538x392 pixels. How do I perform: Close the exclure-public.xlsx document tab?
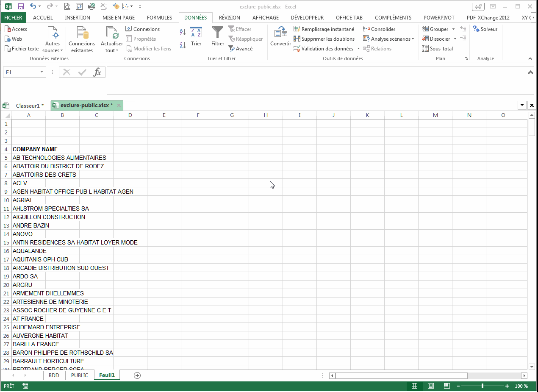click(x=119, y=106)
